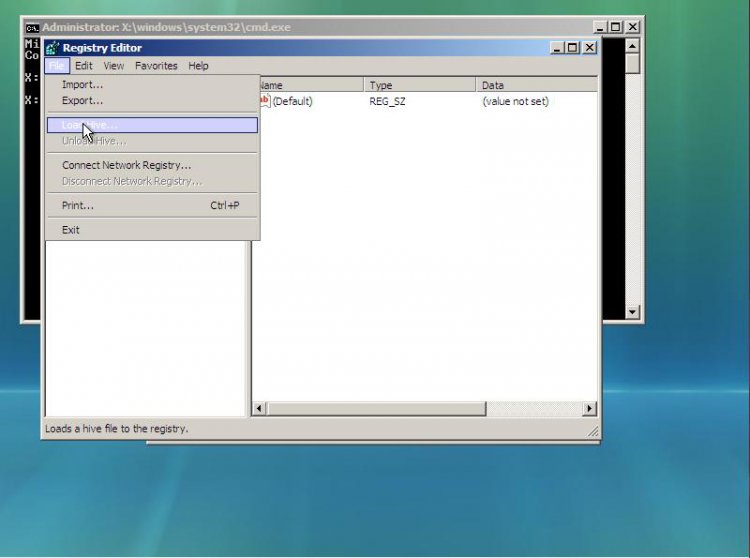750x558 pixels.
Task: Minimize the cmd.exe window
Action: (600, 27)
